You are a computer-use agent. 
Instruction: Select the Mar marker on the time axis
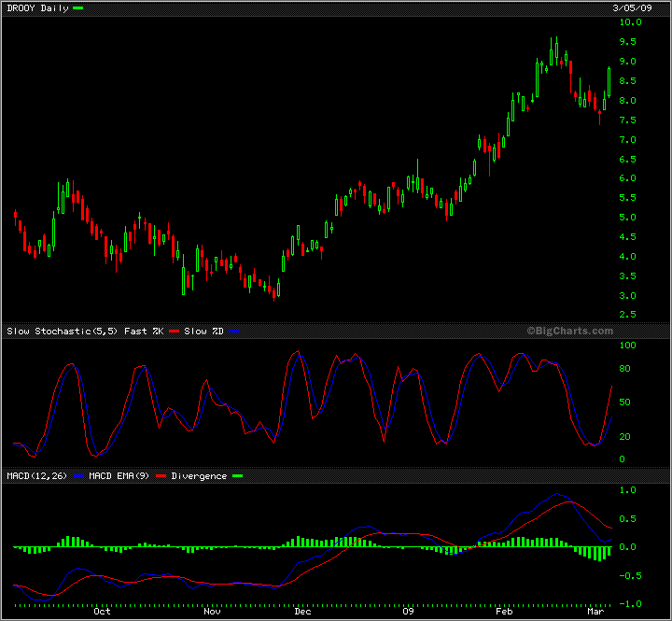[x=595, y=612]
